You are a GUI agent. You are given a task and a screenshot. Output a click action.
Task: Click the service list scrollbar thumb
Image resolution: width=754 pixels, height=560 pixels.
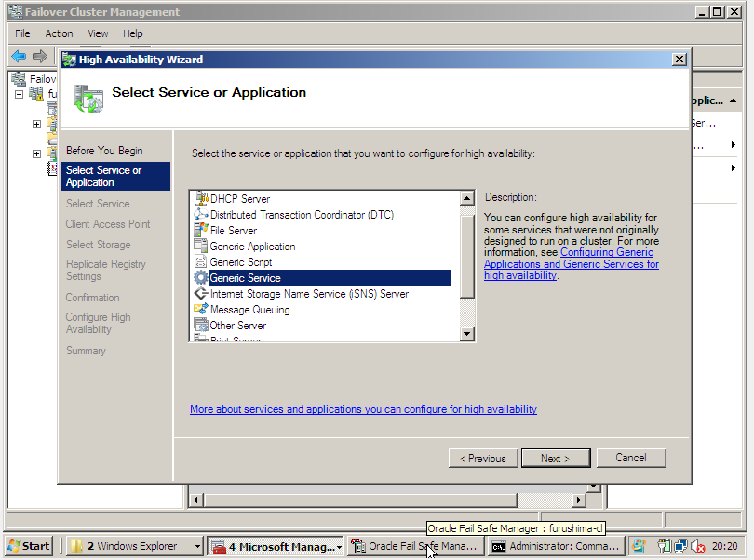[467, 256]
